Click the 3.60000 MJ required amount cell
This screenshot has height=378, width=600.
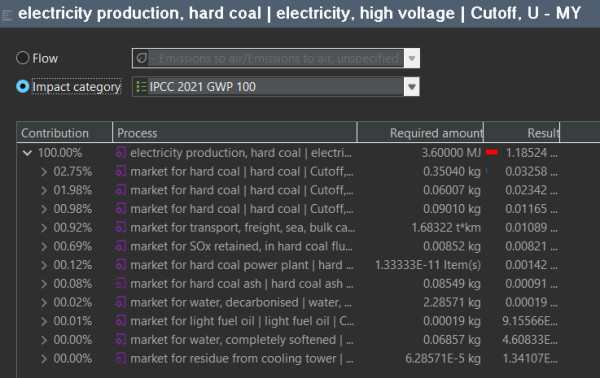coord(451,153)
